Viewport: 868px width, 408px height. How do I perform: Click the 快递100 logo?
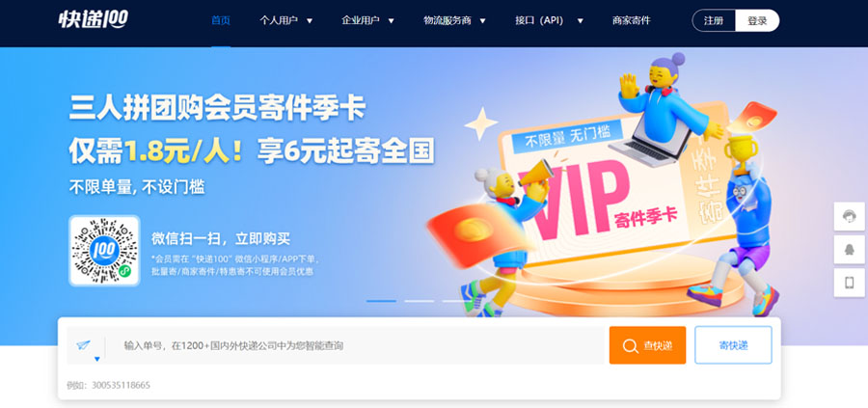(93, 20)
